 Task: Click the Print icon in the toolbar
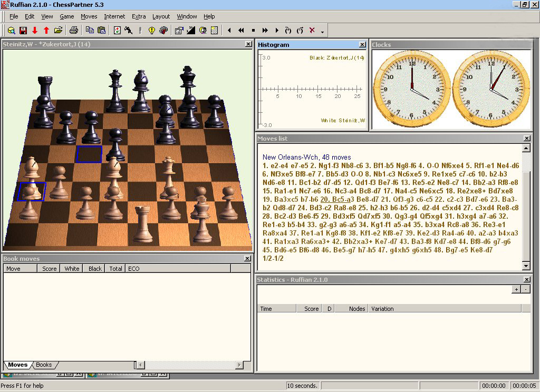coord(74,31)
